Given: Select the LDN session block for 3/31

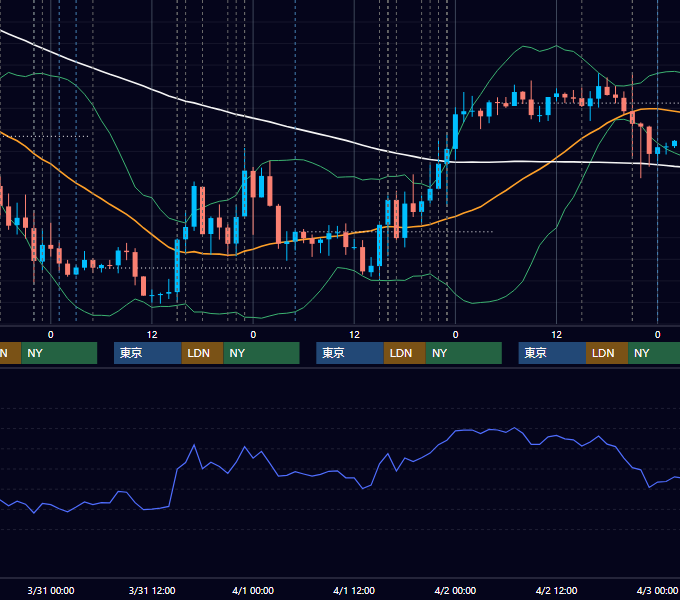Looking at the screenshot, I should (x=202, y=353).
